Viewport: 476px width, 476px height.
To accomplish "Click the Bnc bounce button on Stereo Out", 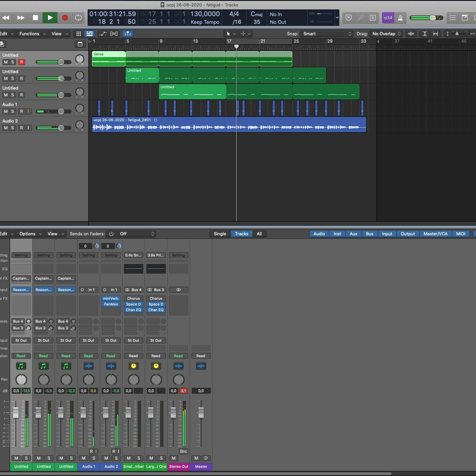I will tap(184, 451).
